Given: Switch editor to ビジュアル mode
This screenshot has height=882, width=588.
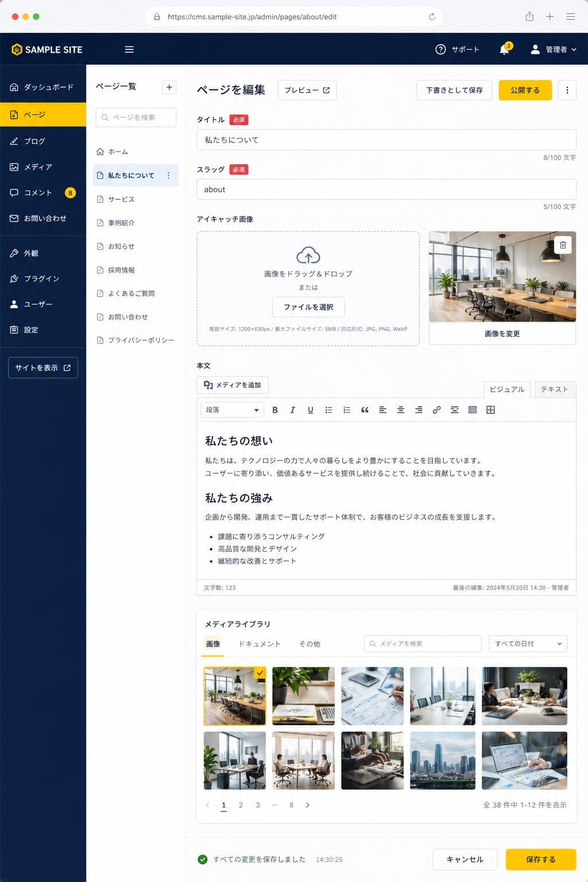Looking at the screenshot, I should 507,389.
